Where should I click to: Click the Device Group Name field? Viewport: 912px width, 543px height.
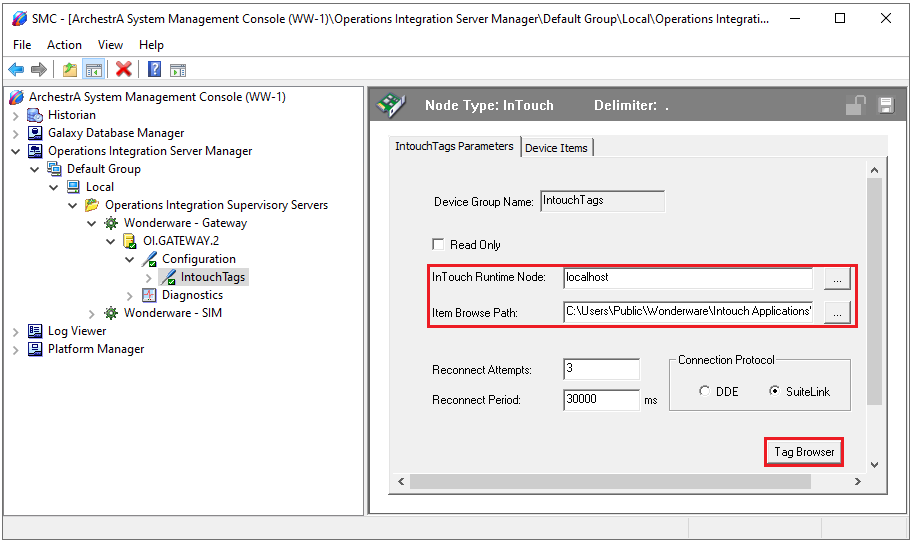click(x=602, y=201)
